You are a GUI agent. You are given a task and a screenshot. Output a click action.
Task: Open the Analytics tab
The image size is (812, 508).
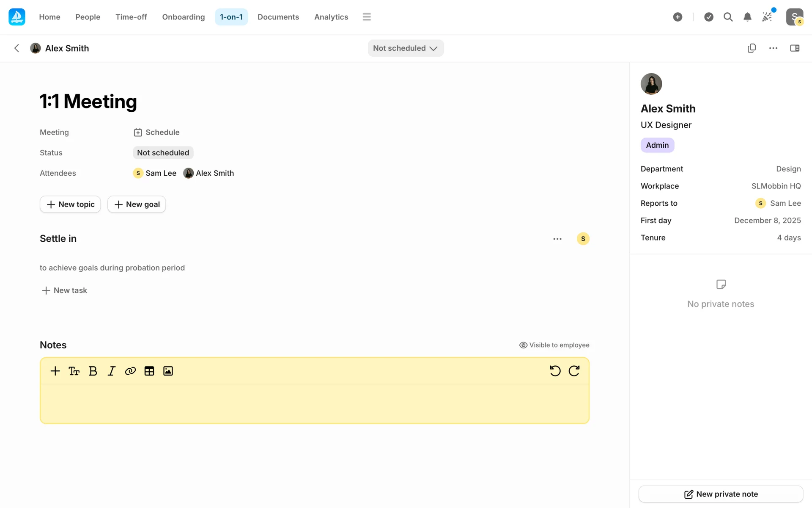tap(331, 17)
